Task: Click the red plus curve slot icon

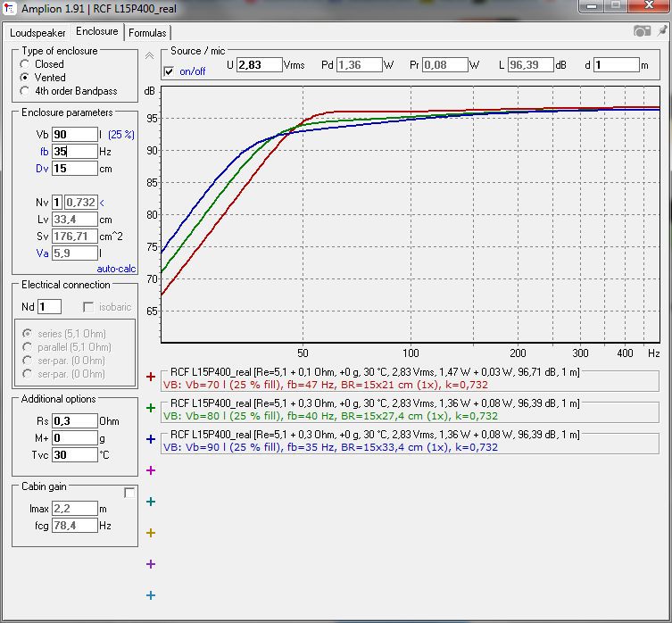Action: tap(151, 377)
